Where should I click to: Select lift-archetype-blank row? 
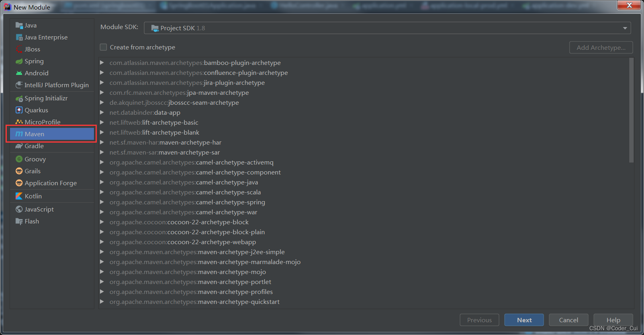pyautogui.click(x=364, y=133)
